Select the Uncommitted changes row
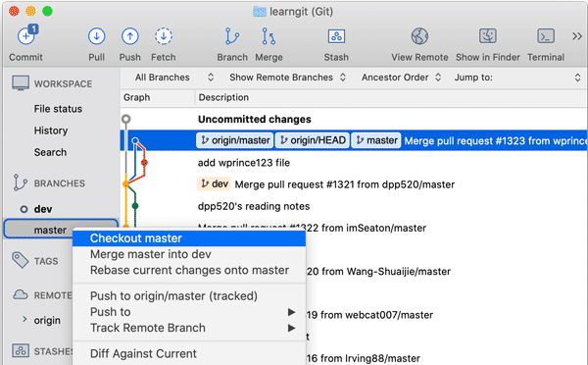The height and width of the screenshot is (365, 588). (354, 119)
